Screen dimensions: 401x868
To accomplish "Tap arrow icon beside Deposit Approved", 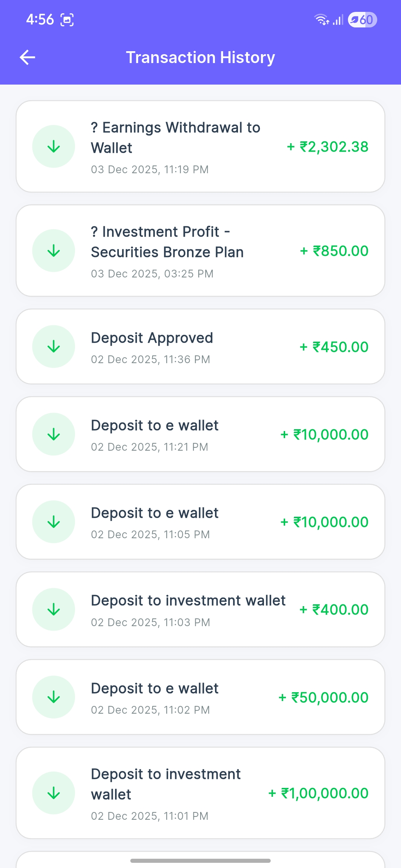I will click(x=54, y=346).
